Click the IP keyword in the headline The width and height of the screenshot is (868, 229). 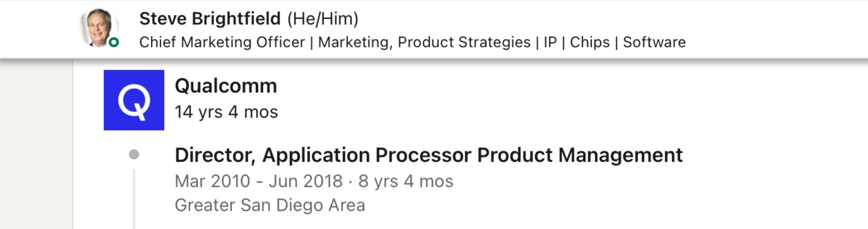pyautogui.click(x=550, y=42)
